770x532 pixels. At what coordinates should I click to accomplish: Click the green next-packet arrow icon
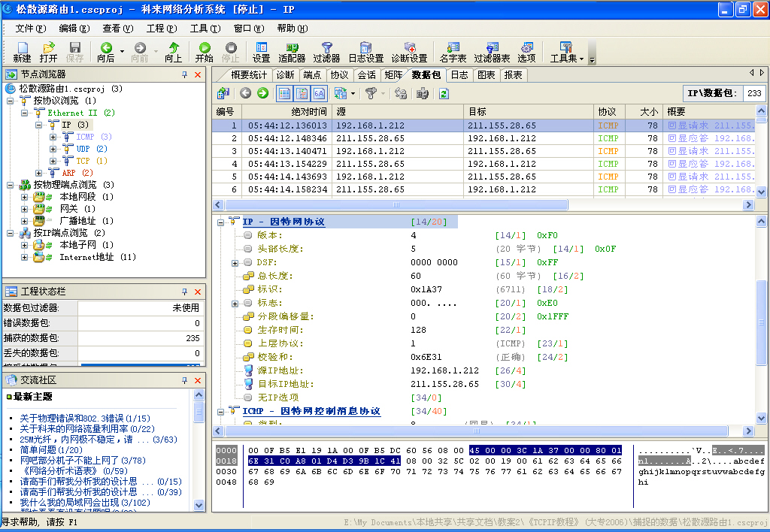click(x=262, y=93)
